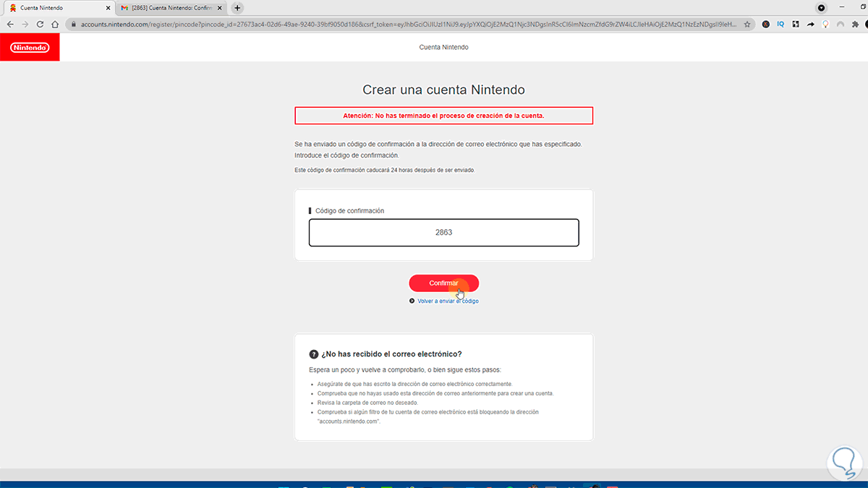
Task: Click the Confirmar button
Action: (443, 283)
